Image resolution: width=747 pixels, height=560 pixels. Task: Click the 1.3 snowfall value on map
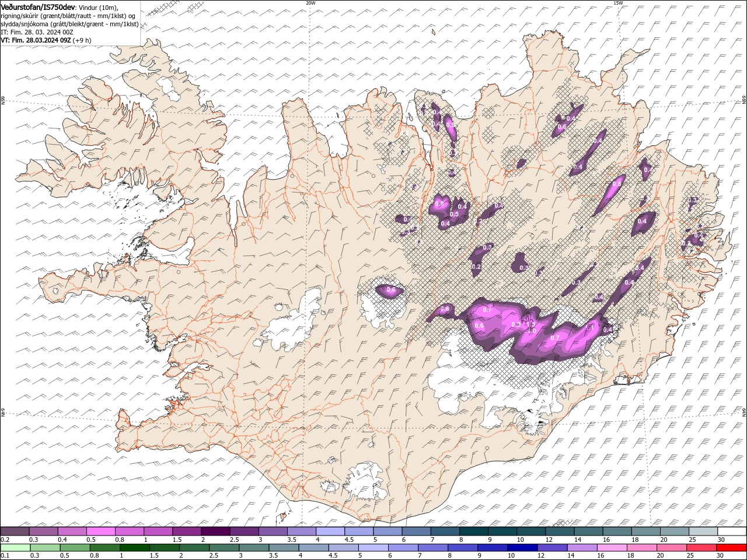[x=530, y=324]
